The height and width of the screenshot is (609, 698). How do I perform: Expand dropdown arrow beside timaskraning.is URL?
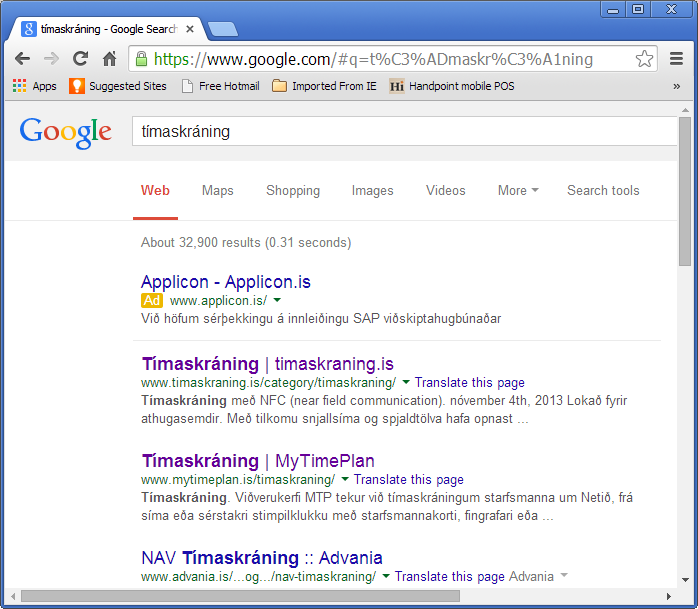[406, 382]
